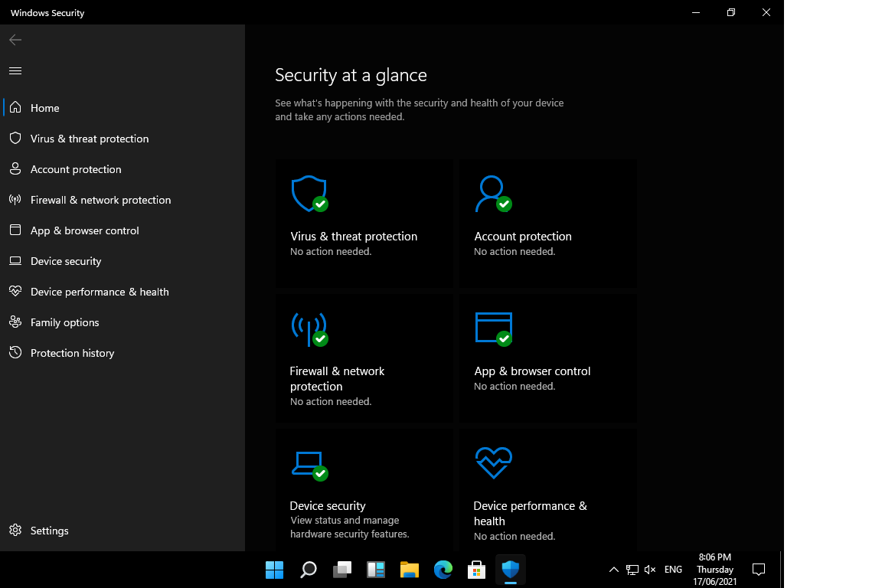
Task: Click the window icon beside App & browser control in sidebar
Action: click(15, 230)
